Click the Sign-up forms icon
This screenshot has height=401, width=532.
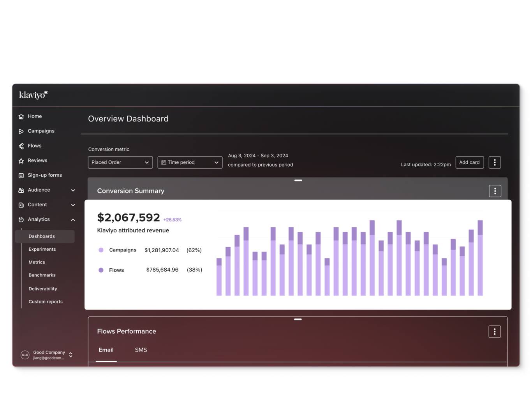pos(21,176)
